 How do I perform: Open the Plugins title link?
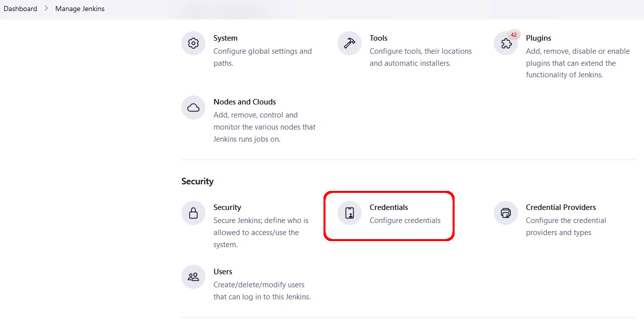539,38
